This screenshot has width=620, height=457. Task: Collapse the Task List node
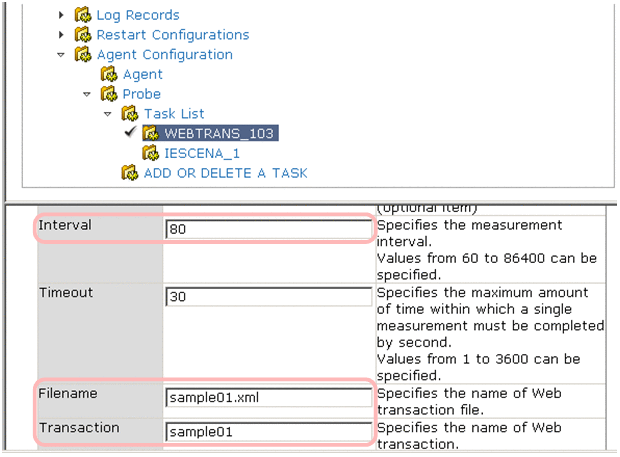click(x=108, y=114)
